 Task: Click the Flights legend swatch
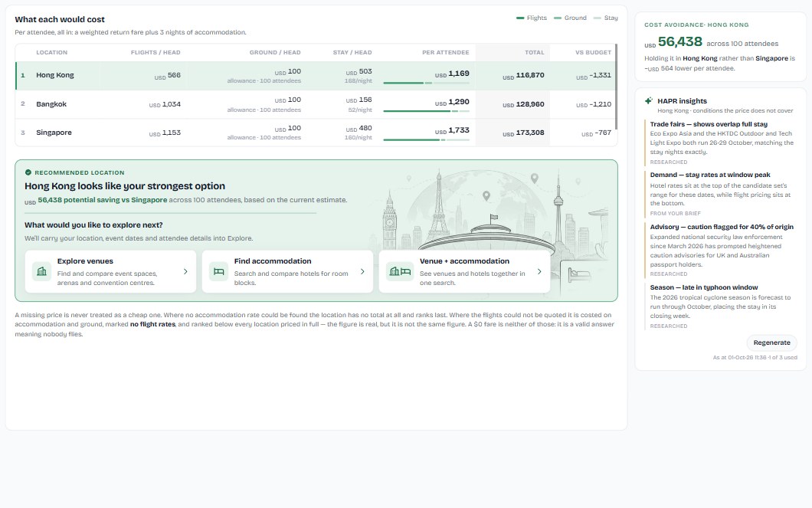pos(520,18)
